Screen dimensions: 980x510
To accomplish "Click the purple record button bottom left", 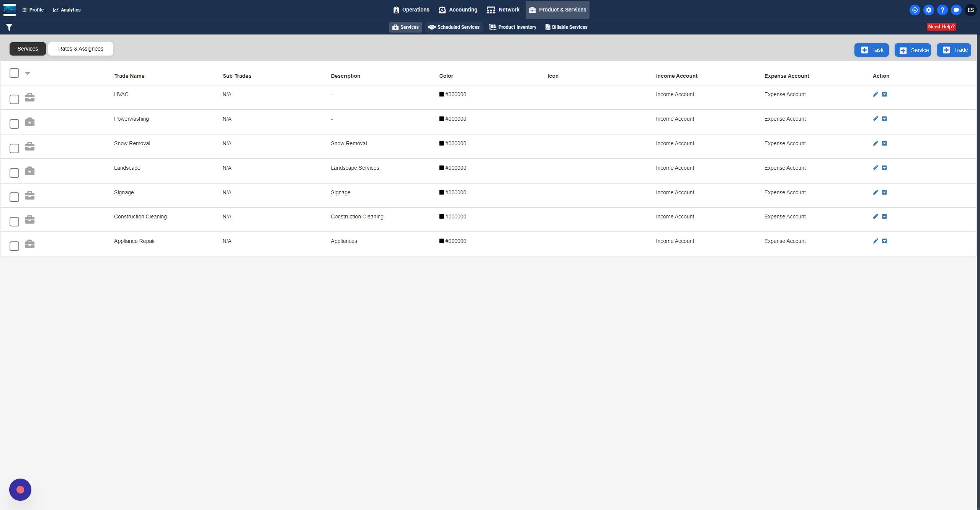I will click(x=20, y=489).
